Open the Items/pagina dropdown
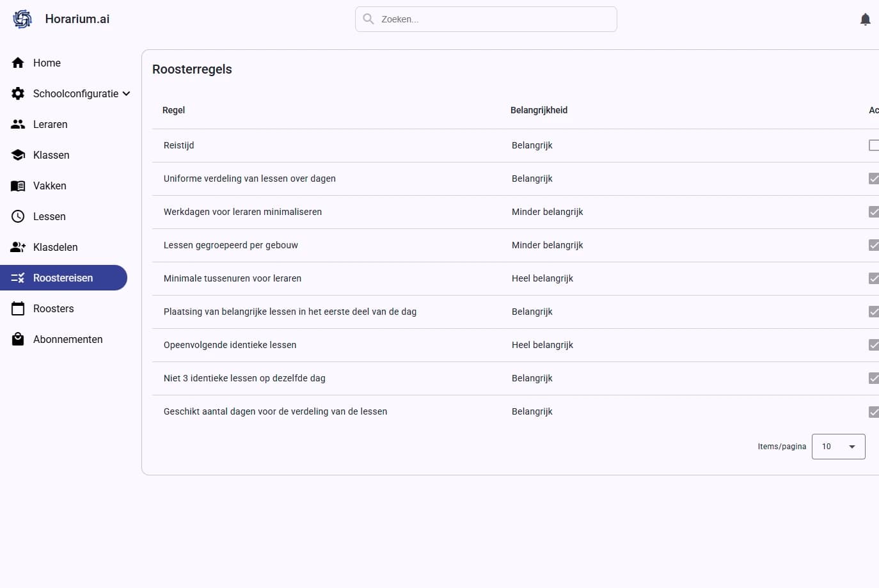The width and height of the screenshot is (879, 588). [x=838, y=447]
